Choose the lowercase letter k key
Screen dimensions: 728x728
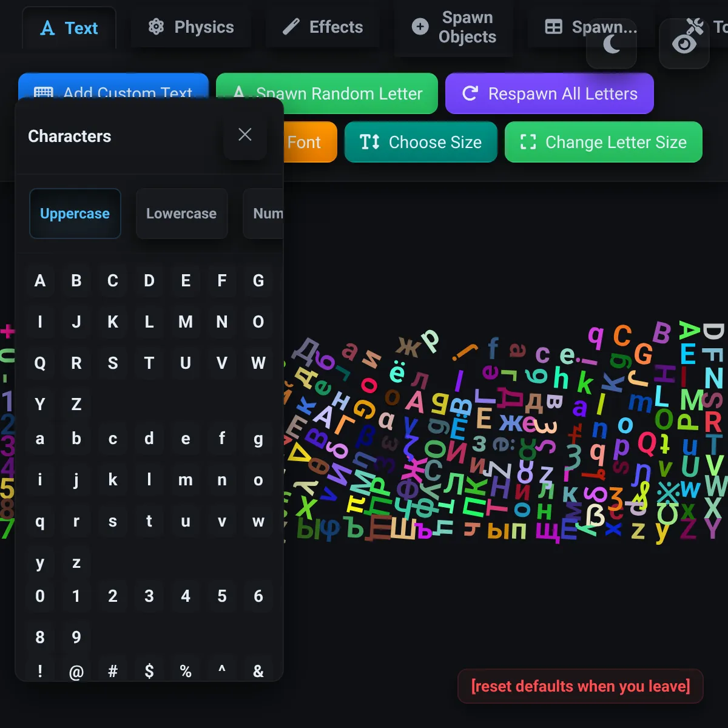click(113, 480)
